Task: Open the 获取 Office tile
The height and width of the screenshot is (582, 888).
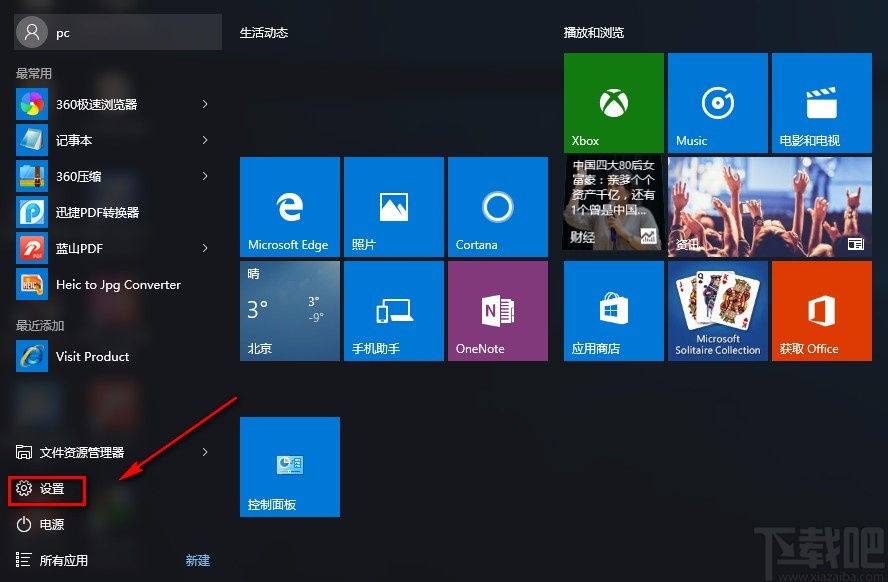Action: pos(821,310)
